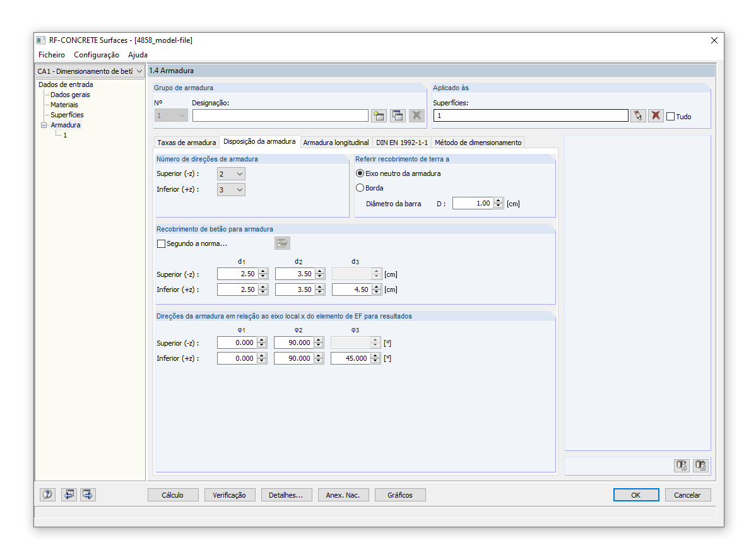The width and height of the screenshot is (756, 550).
Task: Select Armadura in navigation tree
Action: (66, 125)
